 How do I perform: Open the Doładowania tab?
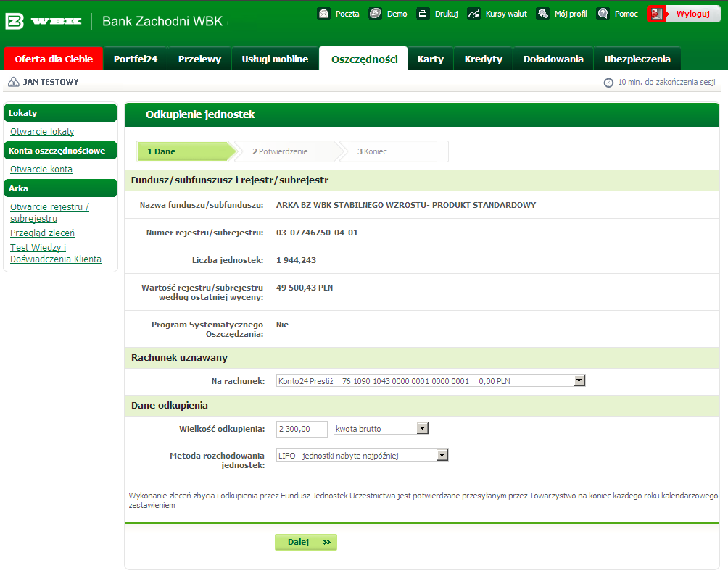point(553,59)
